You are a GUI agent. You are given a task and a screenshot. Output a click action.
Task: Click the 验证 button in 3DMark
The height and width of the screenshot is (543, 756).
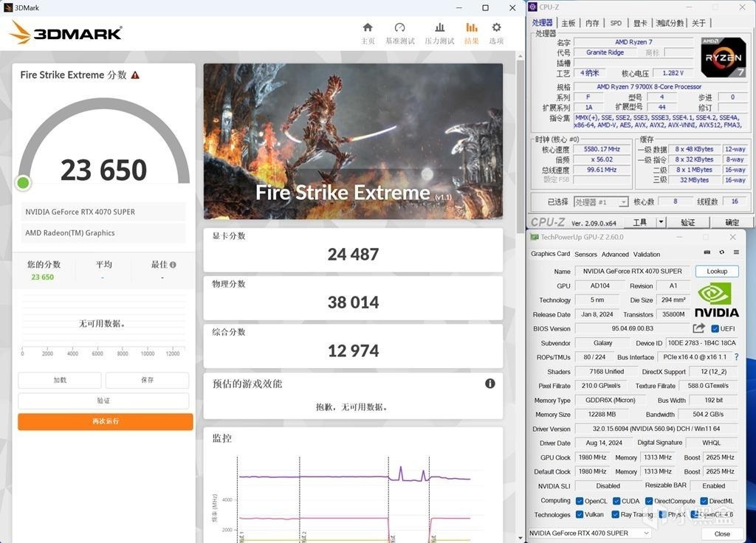point(103,401)
